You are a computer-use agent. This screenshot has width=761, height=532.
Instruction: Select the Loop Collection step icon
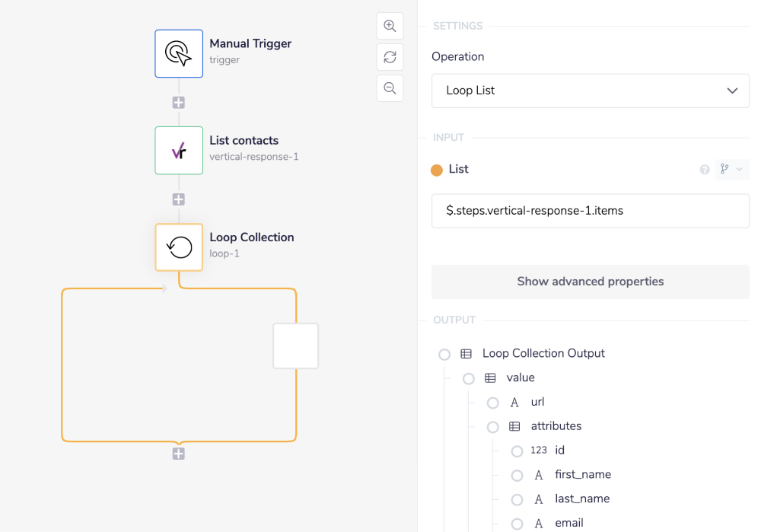(179, 247)
